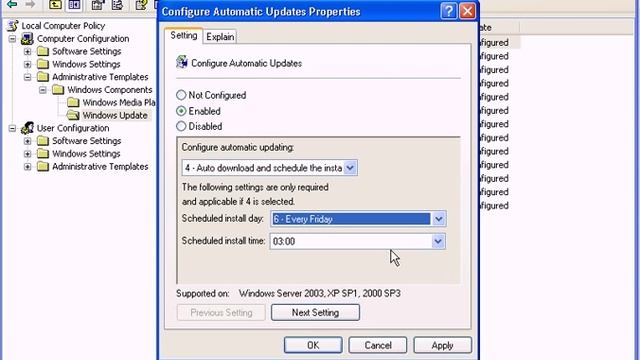Screen dimensions: 640x360
Task: Select Administrative Templates under User Configuration
Action: pyautogui.click(x=100, y=167)
